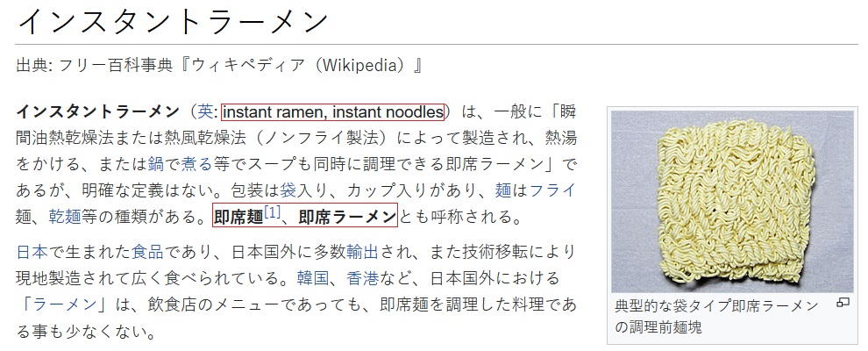Screen dimensions: 868x351
Task: Open the 袋 article link
Action: pyautogui.click(x=287, y=189)
